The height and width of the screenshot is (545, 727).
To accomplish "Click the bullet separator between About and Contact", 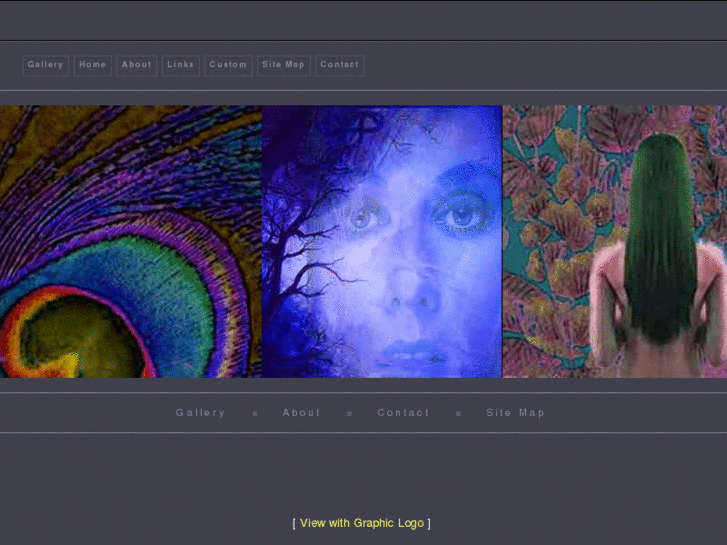I will click(349, 413).
